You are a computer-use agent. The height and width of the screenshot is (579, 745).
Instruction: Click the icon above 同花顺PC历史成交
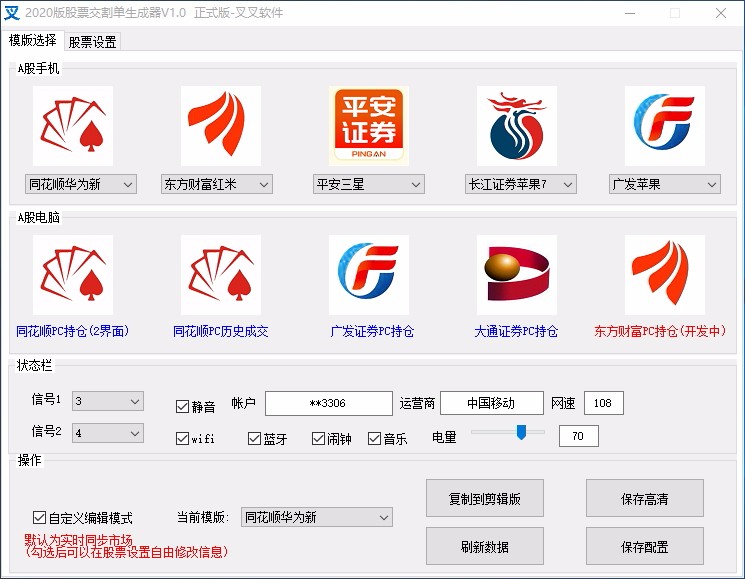(220, 275)
